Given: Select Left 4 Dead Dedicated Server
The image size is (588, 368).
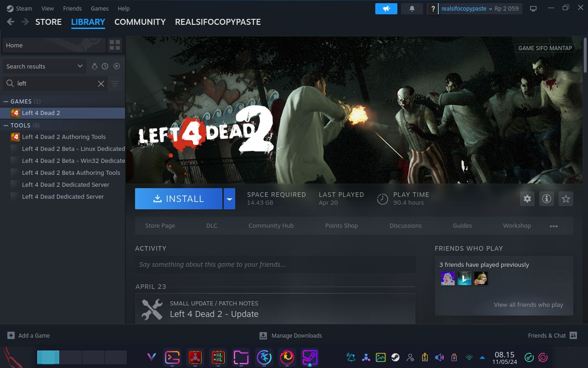Looking at the screenshot, I should point(62,196).
